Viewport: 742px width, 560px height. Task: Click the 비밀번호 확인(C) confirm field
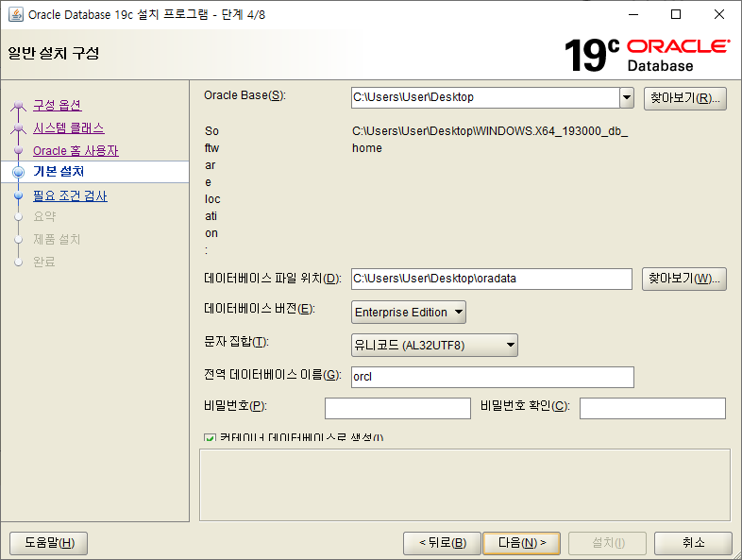(652, 408)
